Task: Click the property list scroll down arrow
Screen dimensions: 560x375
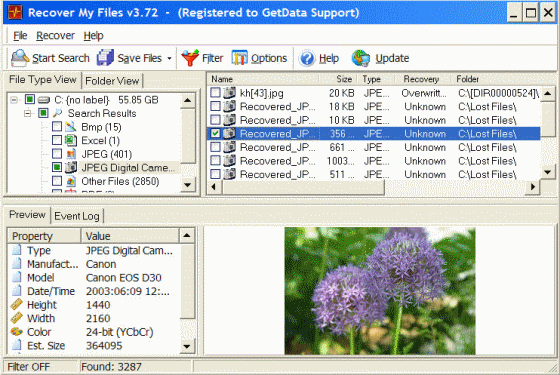Action: 187,346
